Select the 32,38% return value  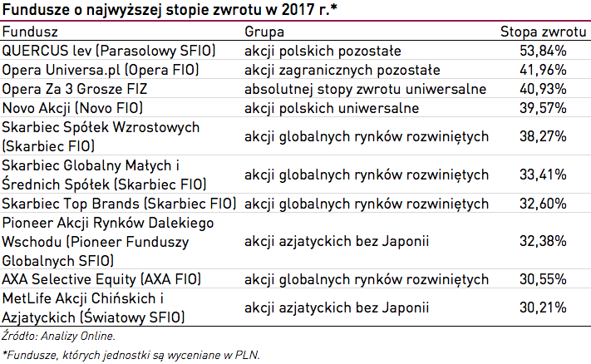click(543, 241)
